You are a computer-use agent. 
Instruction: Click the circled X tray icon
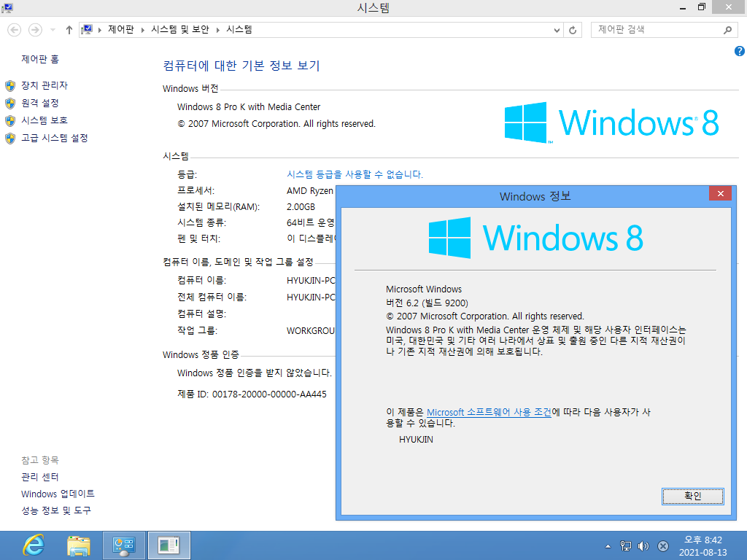coord(662,545)
